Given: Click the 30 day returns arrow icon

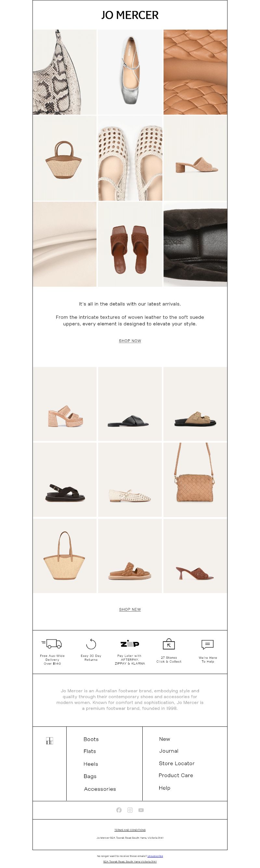Looking at the screenshot, I should coord(91,643).
